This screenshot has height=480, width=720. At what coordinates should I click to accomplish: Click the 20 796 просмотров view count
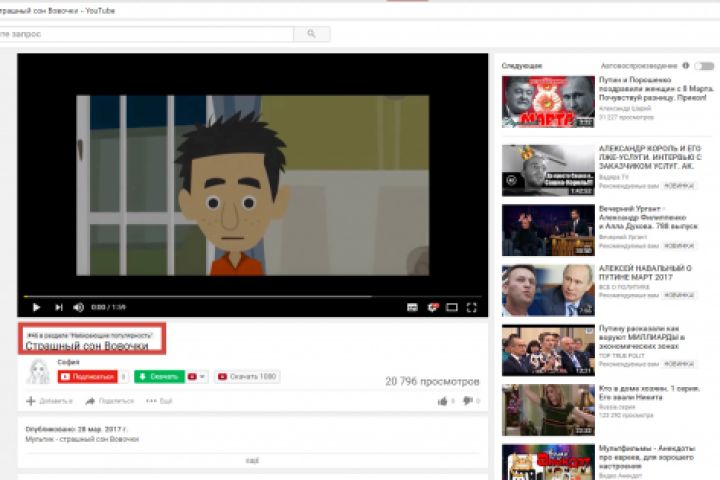tap(432, 381)
